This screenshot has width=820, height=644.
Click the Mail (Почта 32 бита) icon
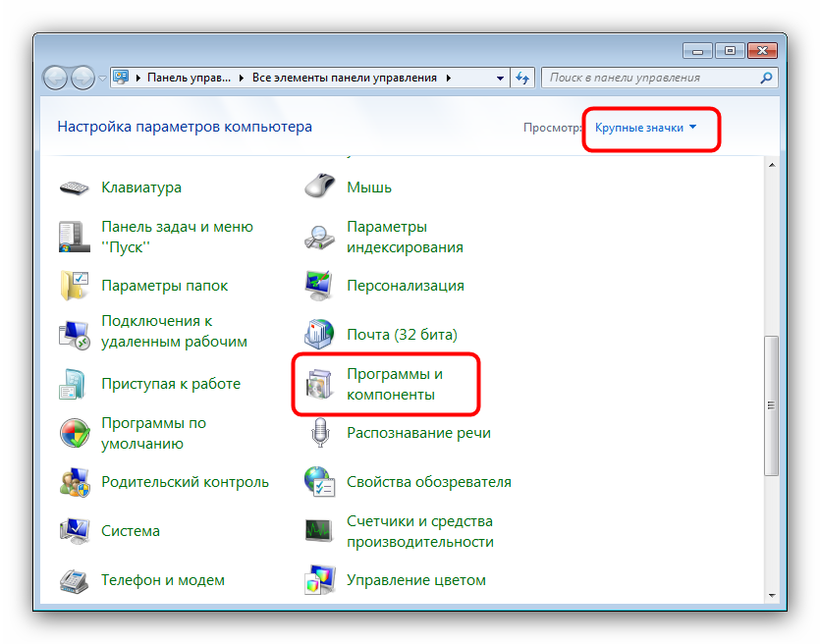[x=319, y=335]
